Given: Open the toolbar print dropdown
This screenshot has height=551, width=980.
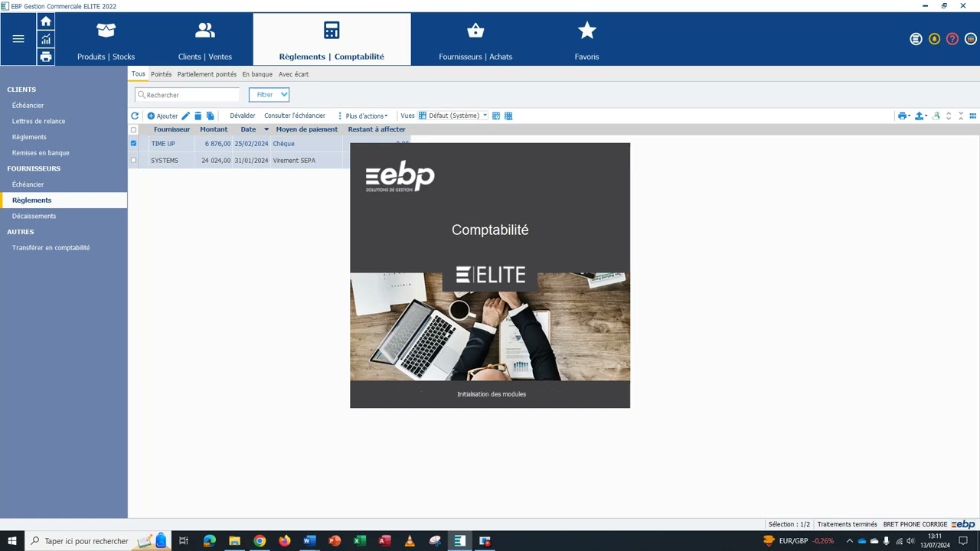Looking at the screenshot, I should (904, 116).
